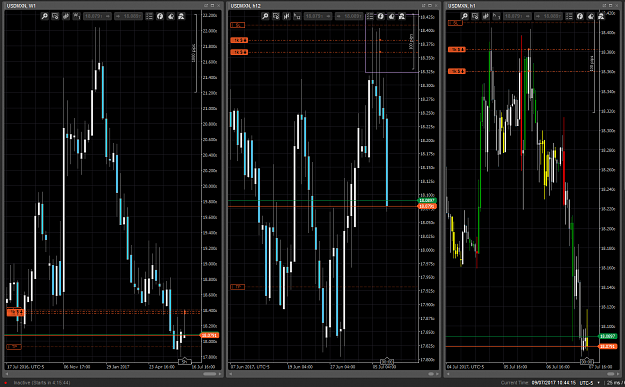Image resolution: width=625 pixels, height=387 pixels.
Task: Click the detach icon of W1 chart window
Action: 206,6
